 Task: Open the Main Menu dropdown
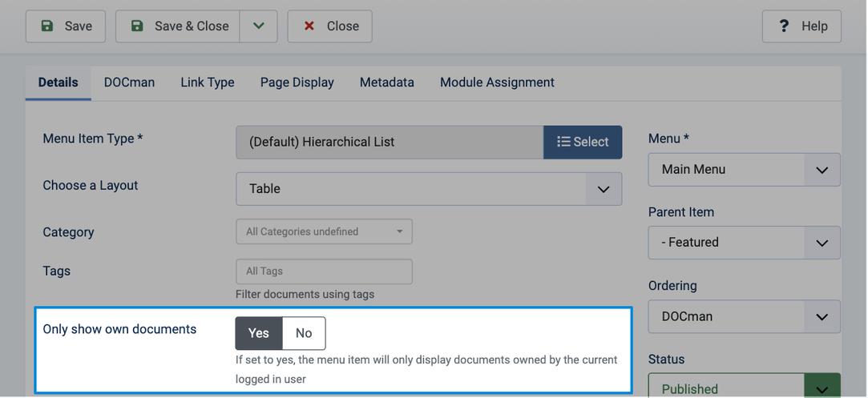pos(744,170)
